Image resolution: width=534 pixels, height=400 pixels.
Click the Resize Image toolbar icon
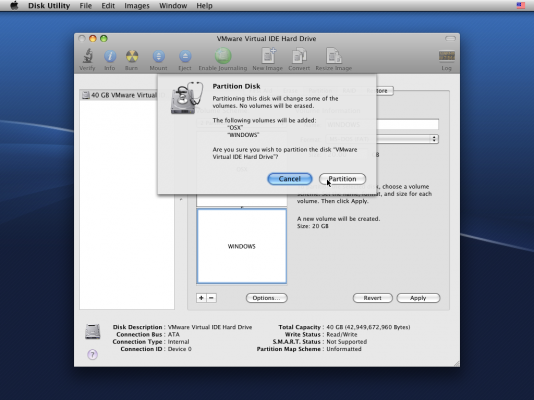click(x=333, y=55)
